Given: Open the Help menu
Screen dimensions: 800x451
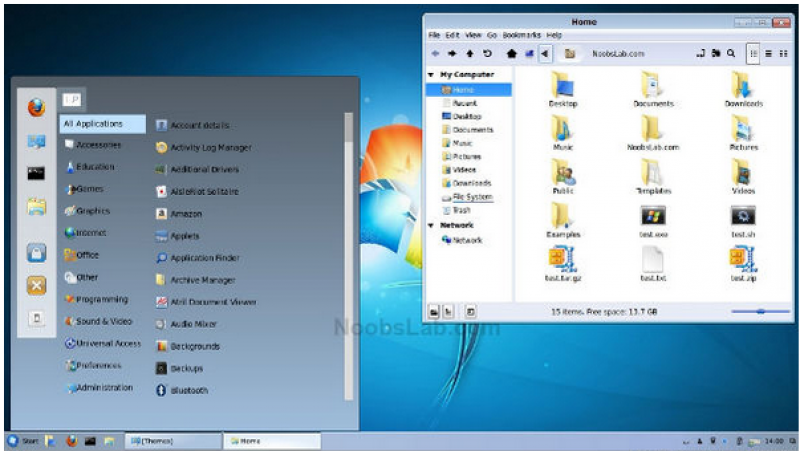Looking at the screenshot, I should (x=554, y=35).
